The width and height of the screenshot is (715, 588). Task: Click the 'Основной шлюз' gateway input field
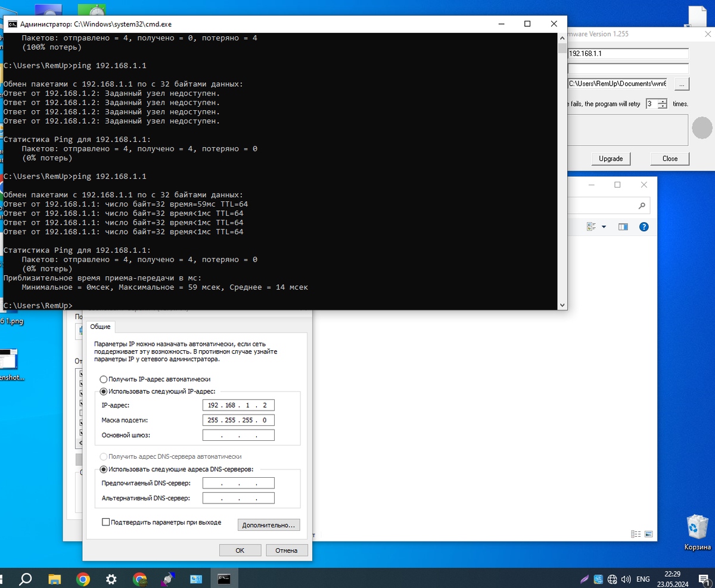pyautogui.click(x=238, y=435)
